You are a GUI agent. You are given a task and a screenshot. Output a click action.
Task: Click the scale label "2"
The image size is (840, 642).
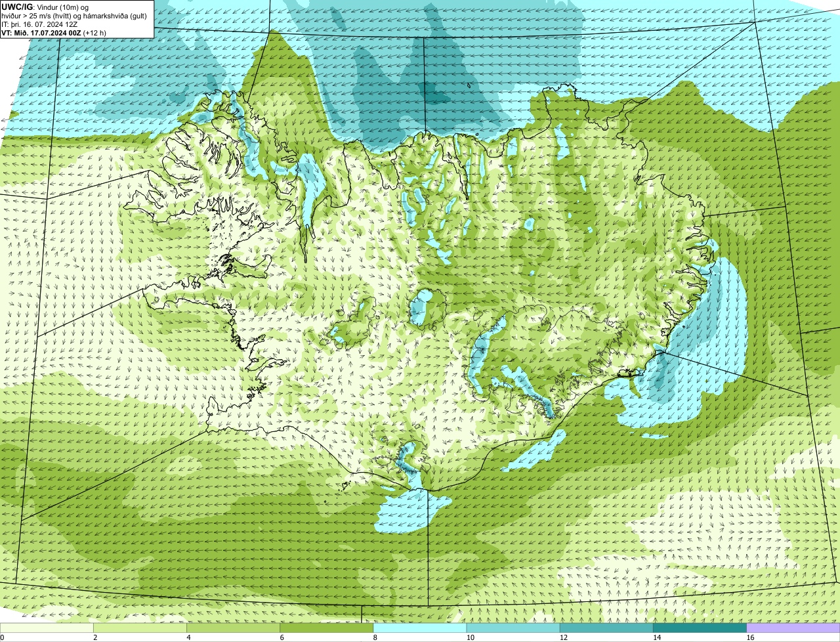coord(95,637)
